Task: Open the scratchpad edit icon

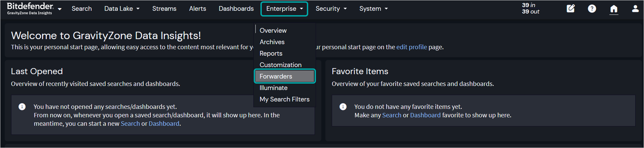Action: (571, 8)
